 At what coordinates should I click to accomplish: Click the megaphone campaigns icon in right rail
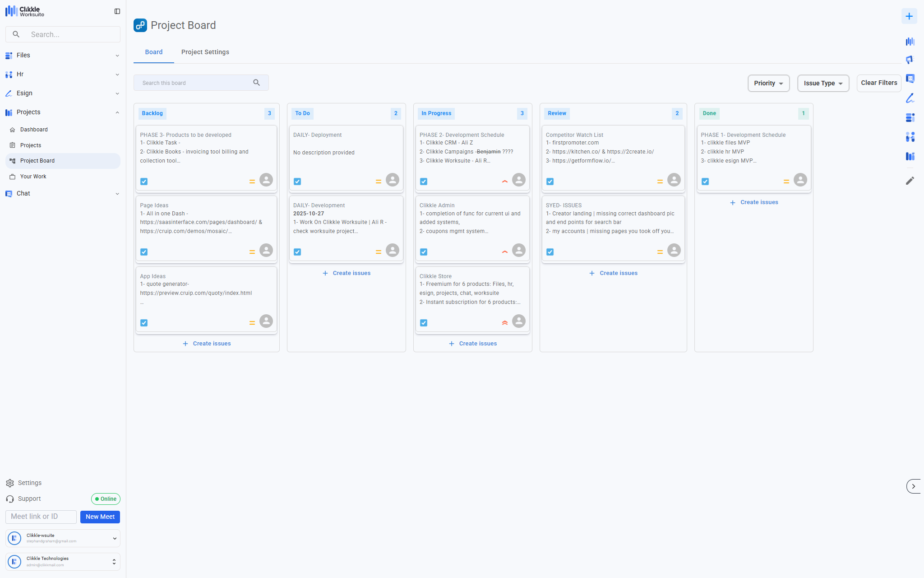(910, 60)
